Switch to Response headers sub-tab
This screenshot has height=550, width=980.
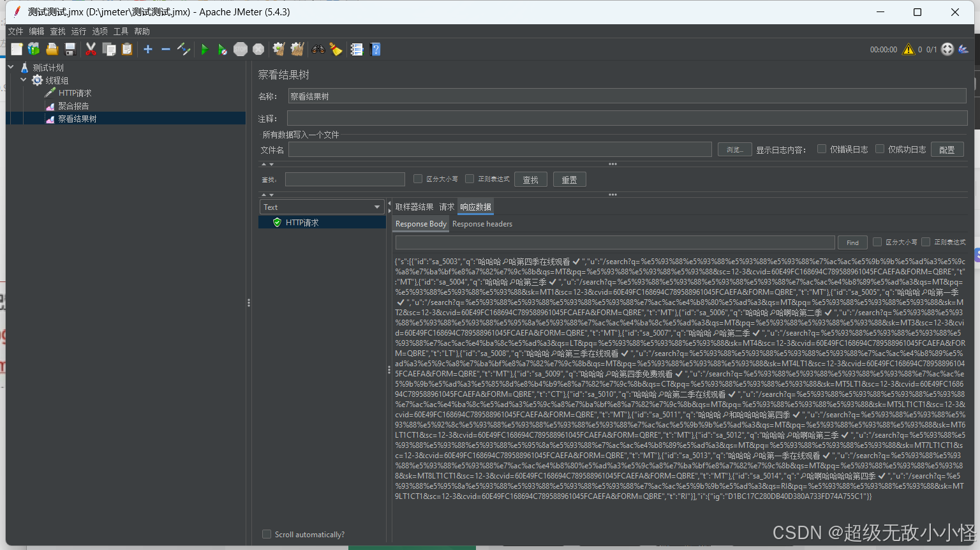[x=482, y=224]
